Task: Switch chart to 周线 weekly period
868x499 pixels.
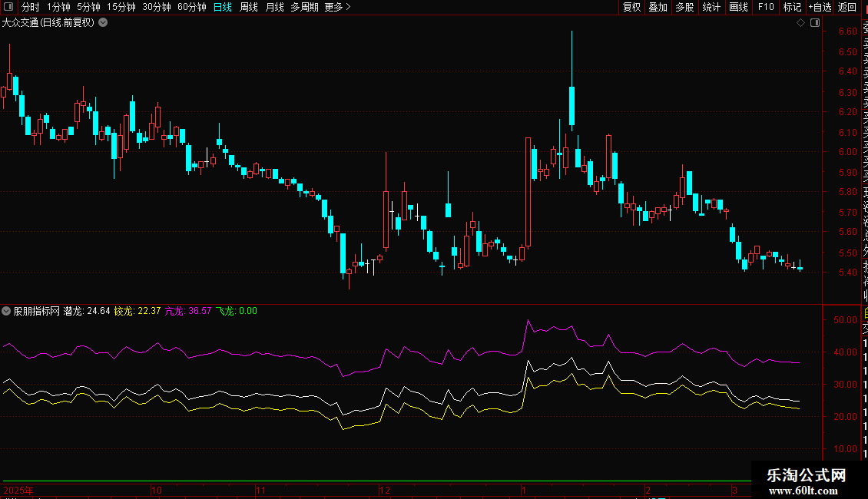Action: click(x=249, y=7)
